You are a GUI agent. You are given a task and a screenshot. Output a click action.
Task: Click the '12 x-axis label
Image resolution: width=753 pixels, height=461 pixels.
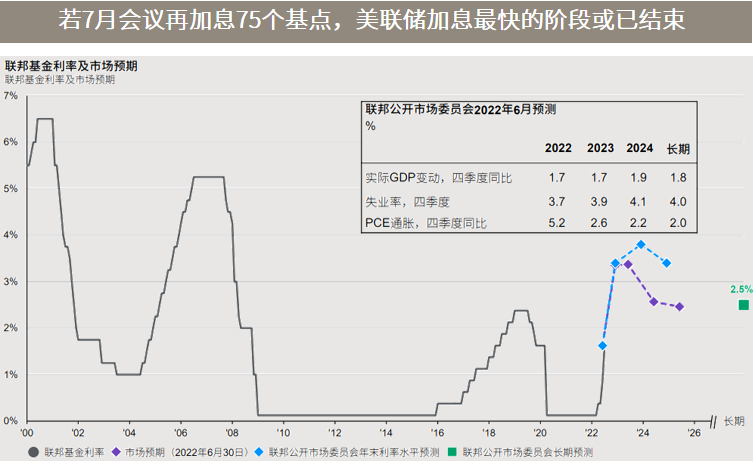click(x=335, y=433)
